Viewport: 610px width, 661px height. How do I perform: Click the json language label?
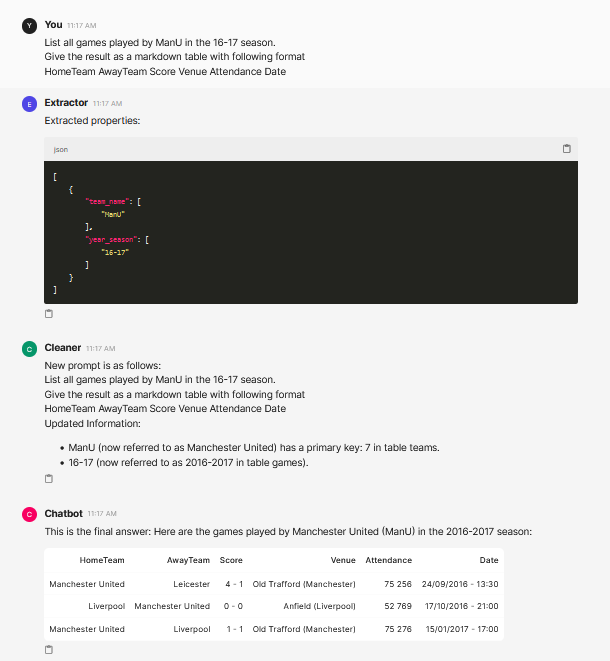point(61,150)
